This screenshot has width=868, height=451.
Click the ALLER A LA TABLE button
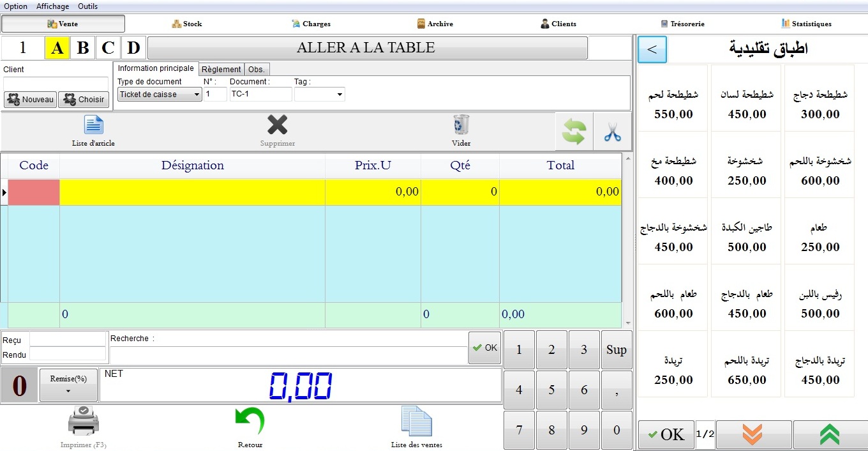click(x=366, y=48)
